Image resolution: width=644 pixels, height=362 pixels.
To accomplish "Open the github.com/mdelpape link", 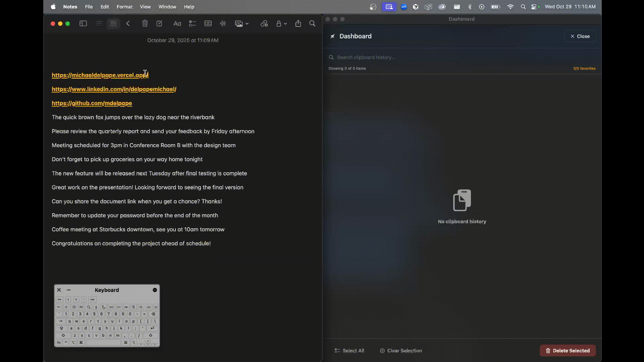I will point(92,103).
